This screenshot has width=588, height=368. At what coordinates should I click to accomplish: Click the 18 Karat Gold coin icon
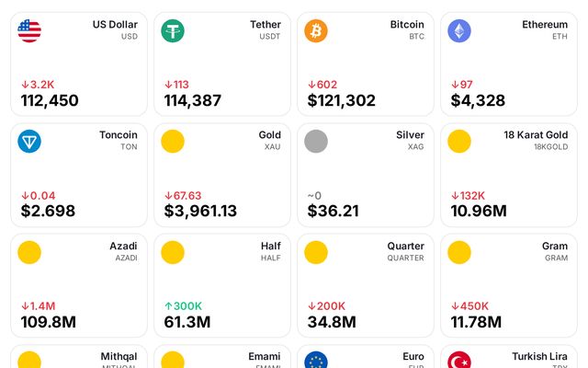459,142
